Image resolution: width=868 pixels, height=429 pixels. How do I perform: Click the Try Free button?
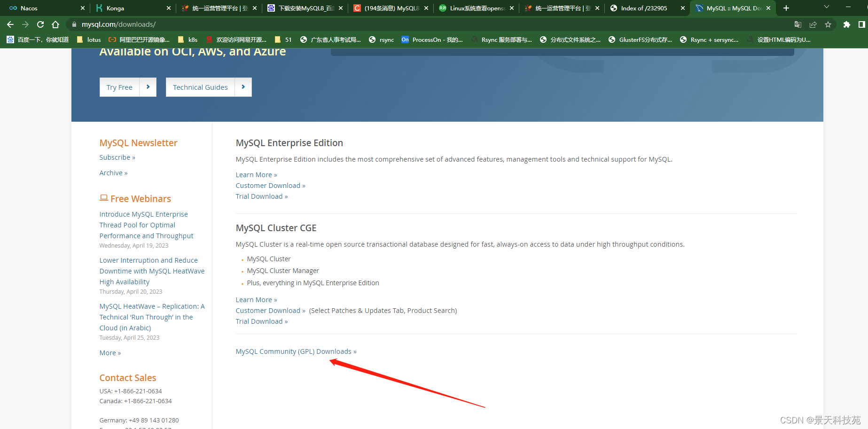128,87
